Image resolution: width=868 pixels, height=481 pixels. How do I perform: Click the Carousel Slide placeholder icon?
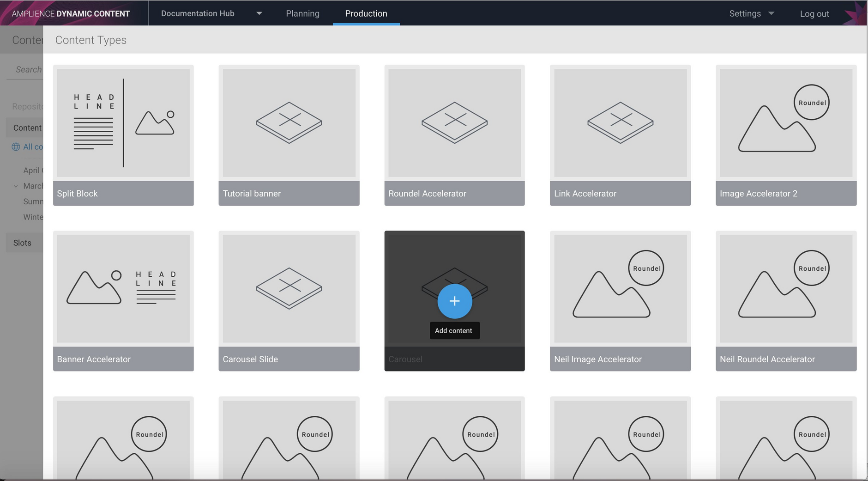click(x=289, y=289)
